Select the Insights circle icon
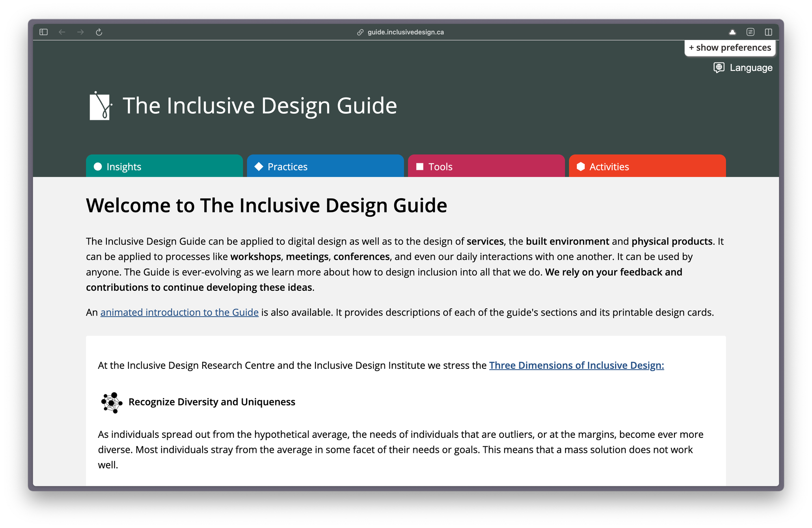Viewport: 812px width, 528px height. point(98,166)
